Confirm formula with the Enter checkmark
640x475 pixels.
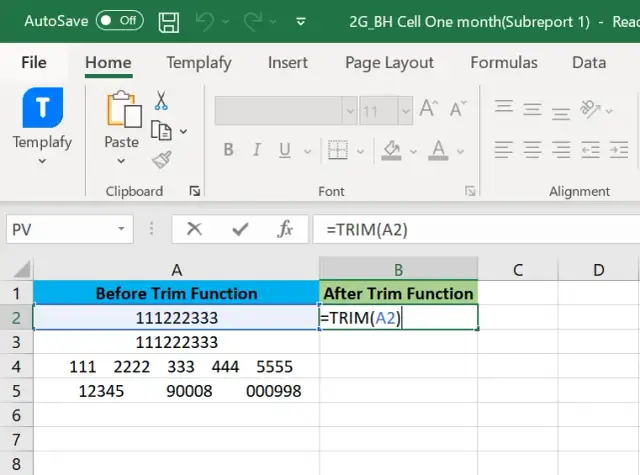[x=240, y=229]
